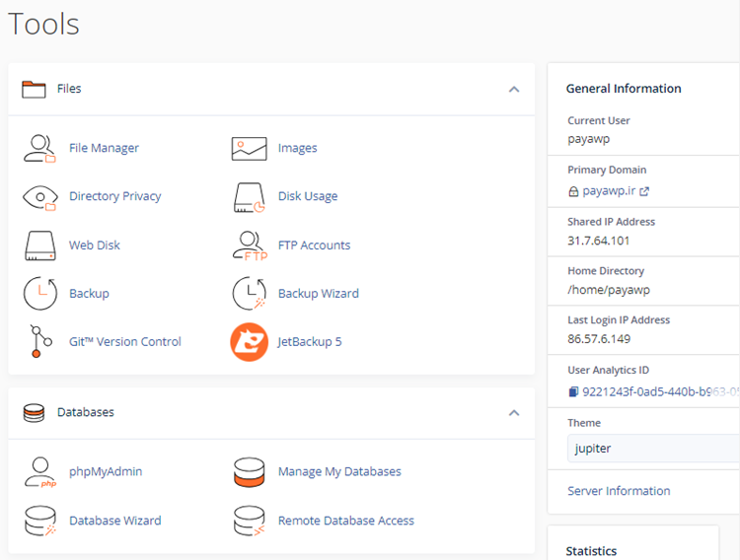This screenshot has height=560, width=740.
Task: Click the Remote Database Access link
Action: click(x=345, y=521)
